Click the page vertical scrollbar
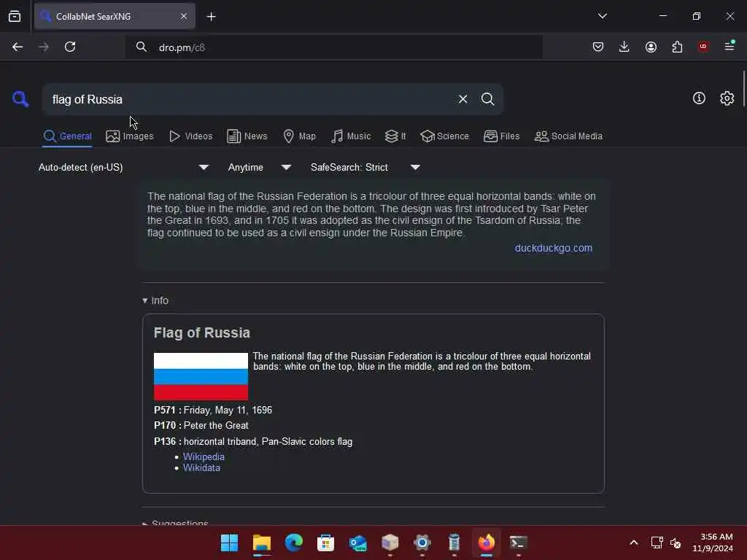This screenshot has height=560, width=747. point(743,88)
